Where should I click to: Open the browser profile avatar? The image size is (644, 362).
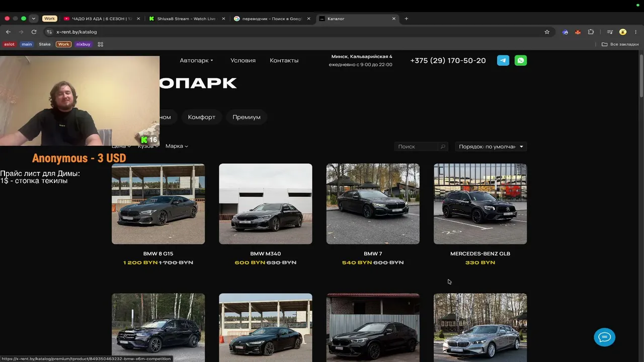coord(623,32)
